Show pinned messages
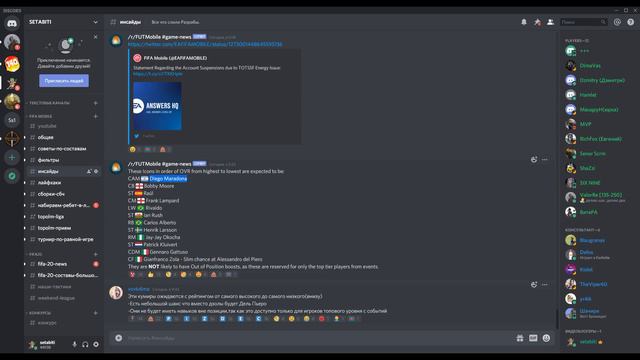Viewport: 640px width, 360px height. [537, 22]
